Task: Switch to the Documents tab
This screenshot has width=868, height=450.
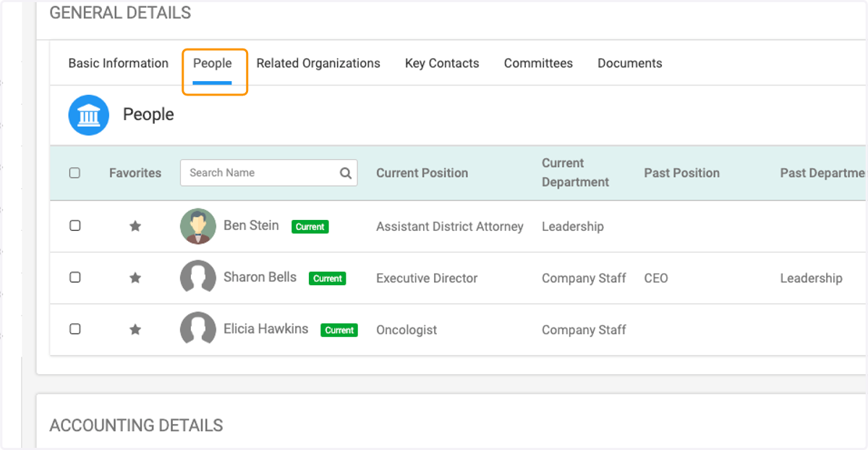Action: pyautogui.click(x=630, y=64)
